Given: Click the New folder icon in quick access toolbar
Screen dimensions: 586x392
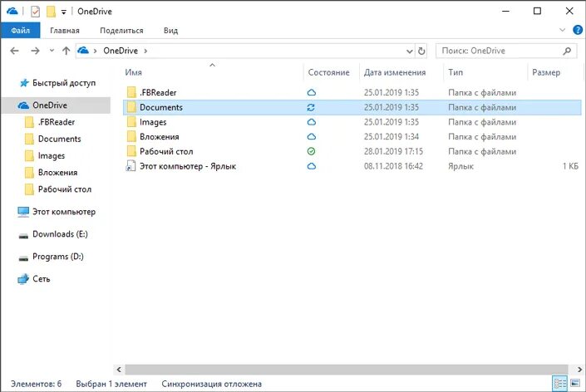Looking at the screenshot, I should (x=51, y=12).
